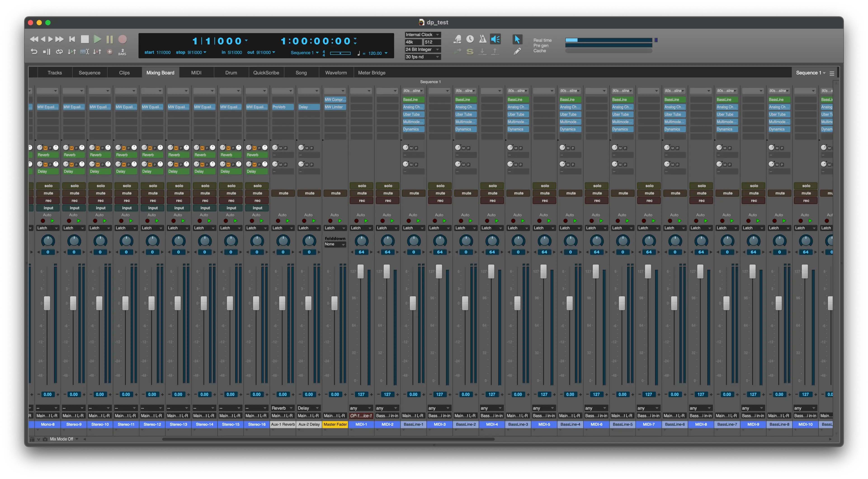Open the QuickScribe tab
Image resolution: width=868 pixels, height=479 pixels.
266,73
